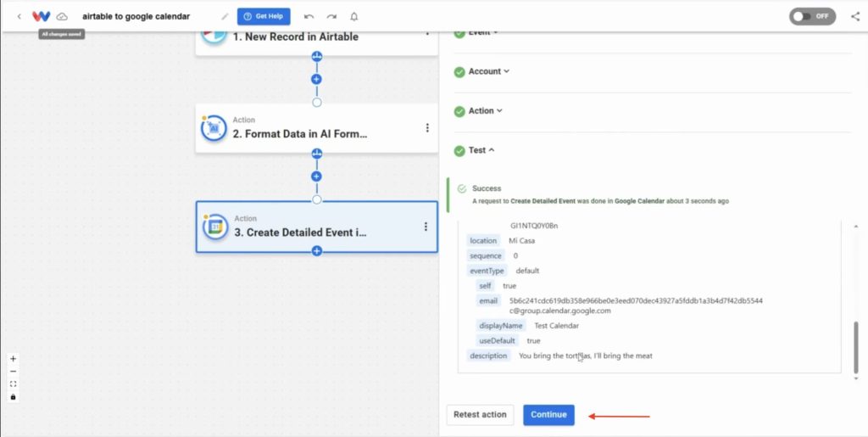This screenshot has width=868, height=437.
Task: Rename the airtable to google calendar title
Action: click(x=136, y=17)
